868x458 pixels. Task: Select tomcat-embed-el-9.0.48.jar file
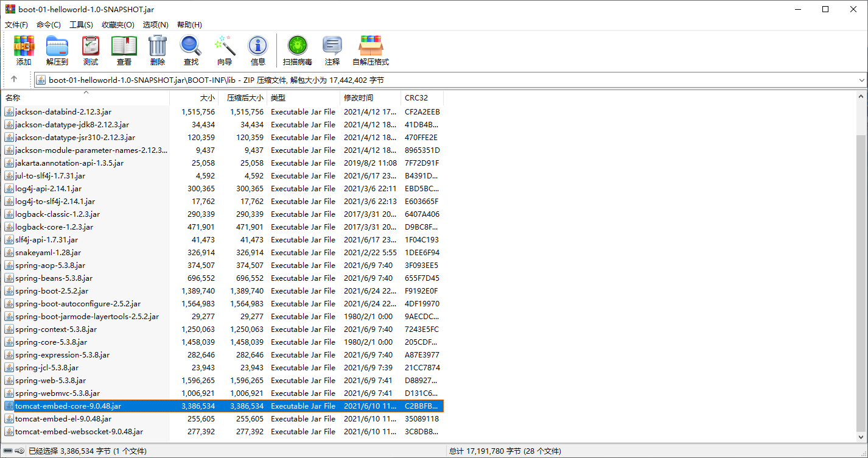click(63, 418)
